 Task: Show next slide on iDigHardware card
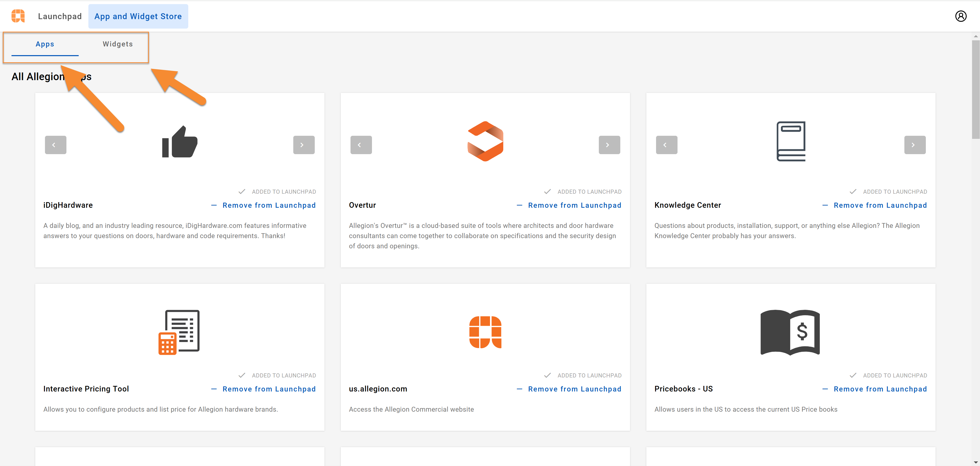304,145
